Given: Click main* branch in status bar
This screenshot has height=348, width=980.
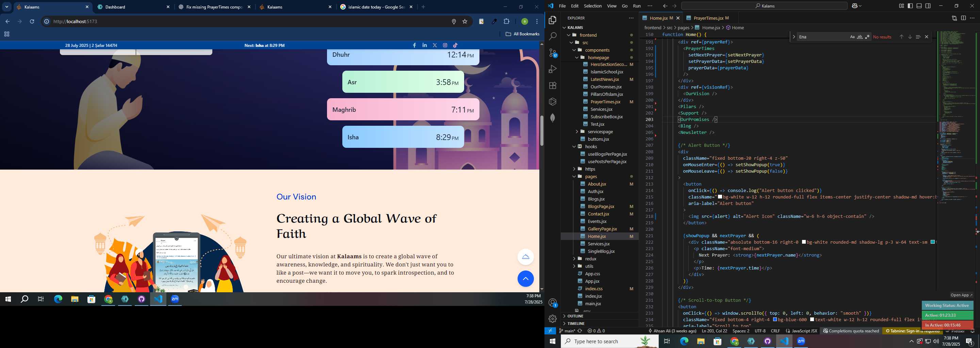Looking at the screenshot, I should (x=567, y=331).
